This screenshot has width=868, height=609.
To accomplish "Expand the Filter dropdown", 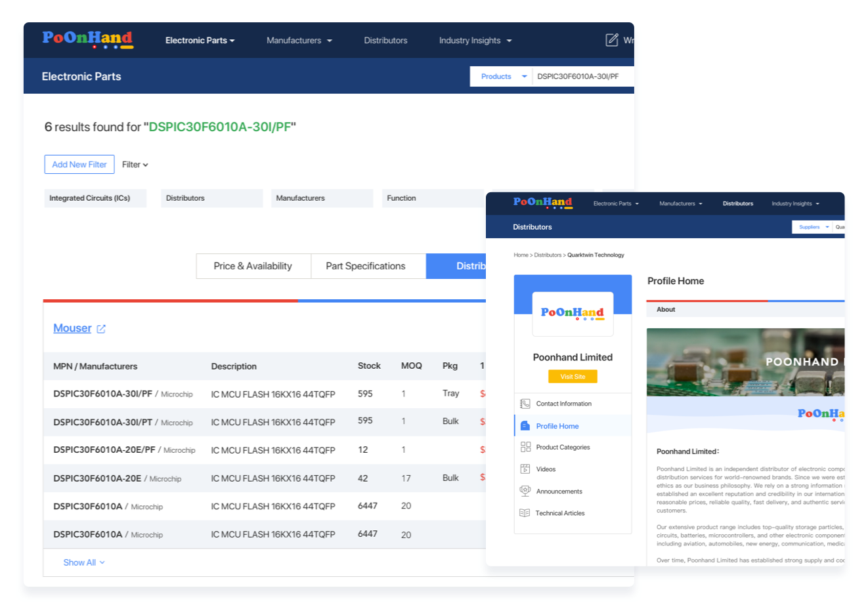I will [135, 165].
